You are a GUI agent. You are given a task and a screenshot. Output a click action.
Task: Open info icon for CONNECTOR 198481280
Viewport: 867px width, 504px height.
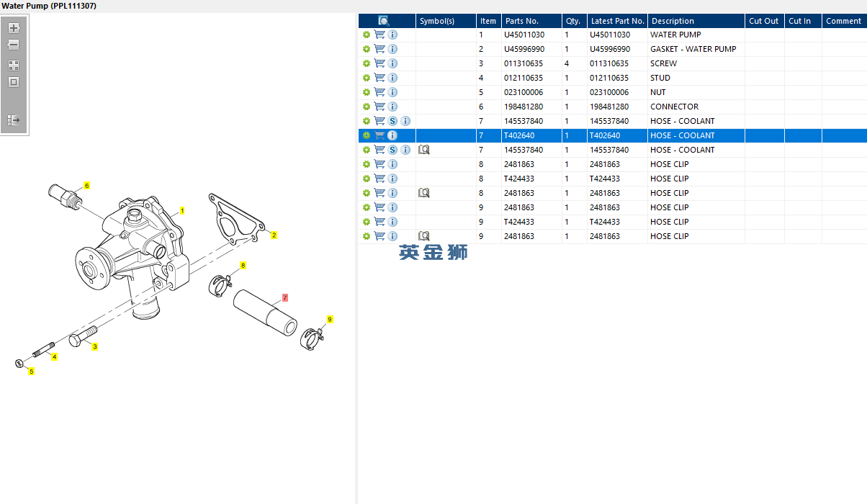click(392, 107)
